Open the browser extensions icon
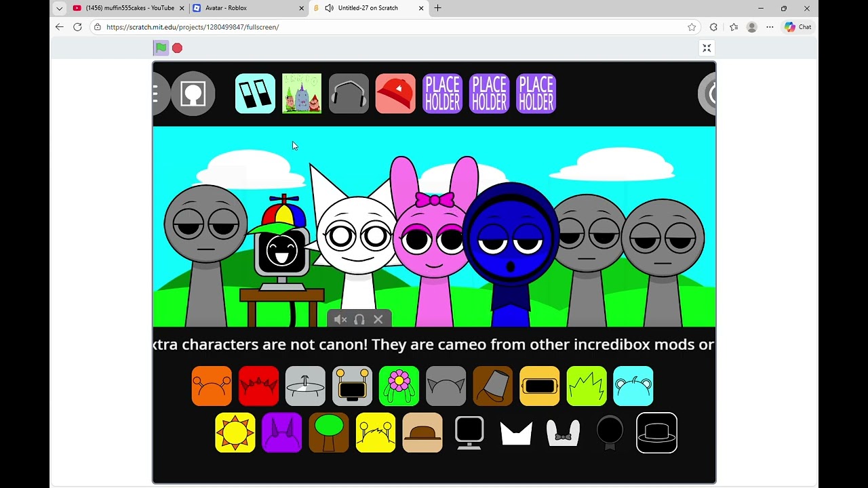The width and height of the screenshot is (868, 488). [x=713, y=27]
